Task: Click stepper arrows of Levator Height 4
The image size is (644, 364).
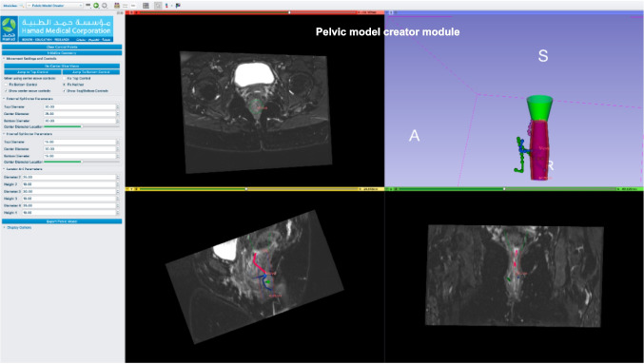Action: click(118, 213)
